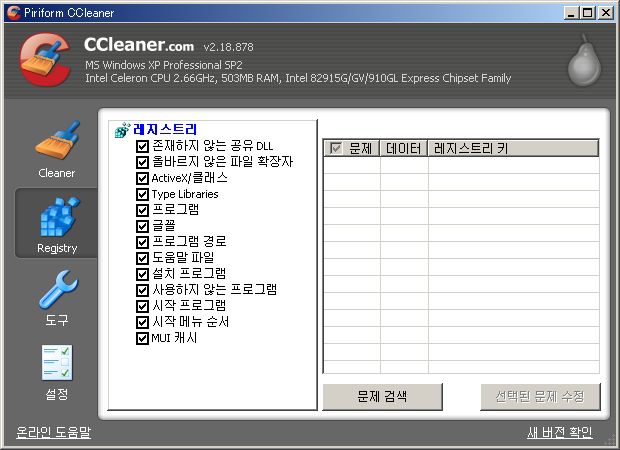Uncheck 존재하지 않는 공유 DLL

point(142,146)
